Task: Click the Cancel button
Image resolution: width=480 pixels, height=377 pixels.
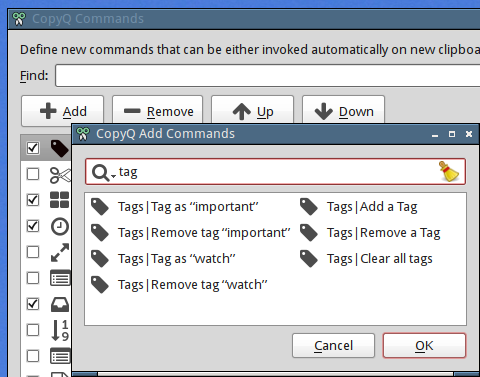Action: click(x=333, y=346)
